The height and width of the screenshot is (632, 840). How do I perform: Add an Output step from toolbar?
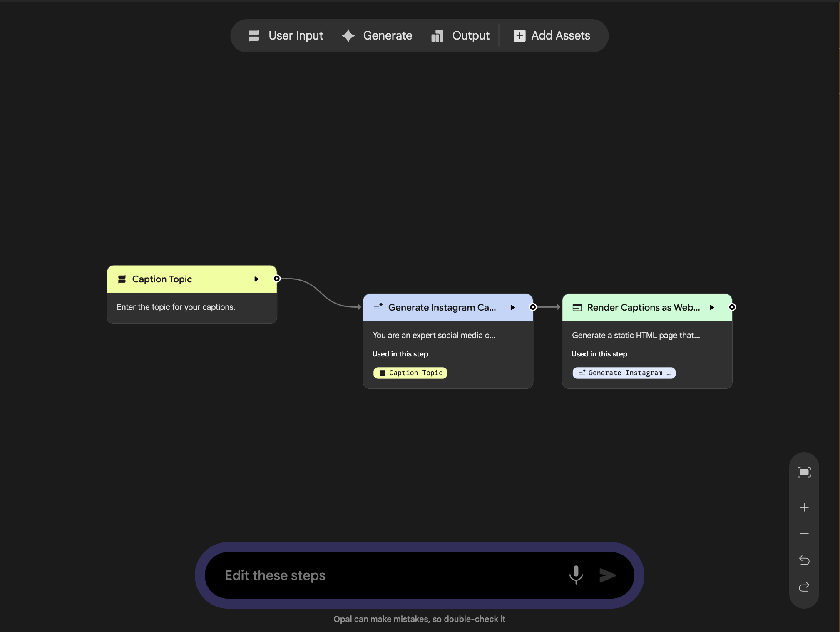click(460, 36)
